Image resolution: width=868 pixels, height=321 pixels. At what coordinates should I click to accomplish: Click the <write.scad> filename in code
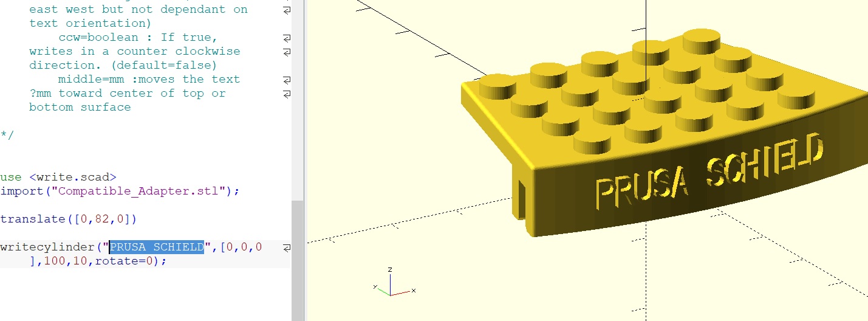(72, 177)
